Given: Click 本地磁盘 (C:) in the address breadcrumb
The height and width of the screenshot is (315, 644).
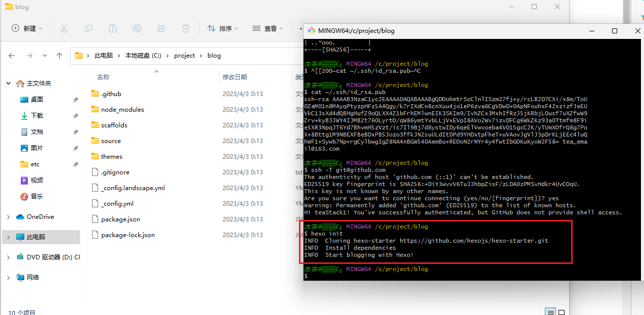Looking at the screenshot, I should 143,56.
